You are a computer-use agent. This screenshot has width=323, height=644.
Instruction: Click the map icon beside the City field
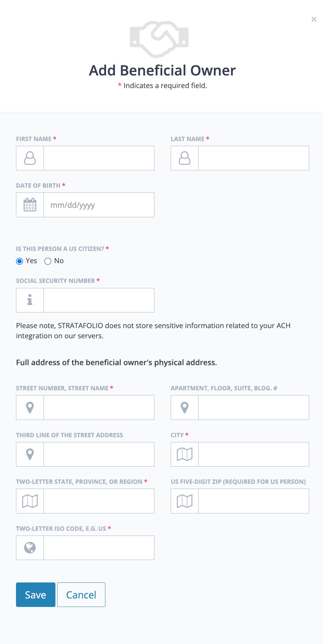click(x=185, y=454)
